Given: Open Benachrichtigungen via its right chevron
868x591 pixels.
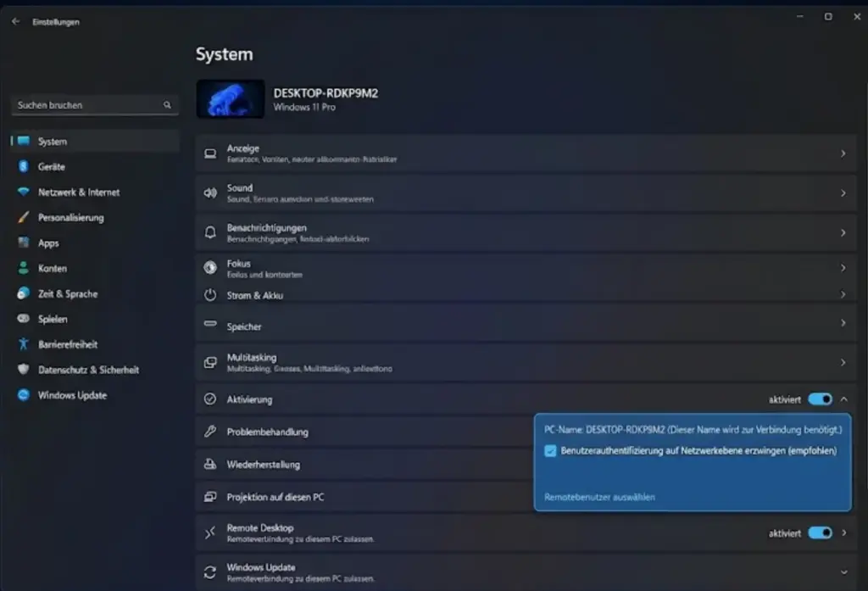Looking at the screenshot, I should coord(843,233).
